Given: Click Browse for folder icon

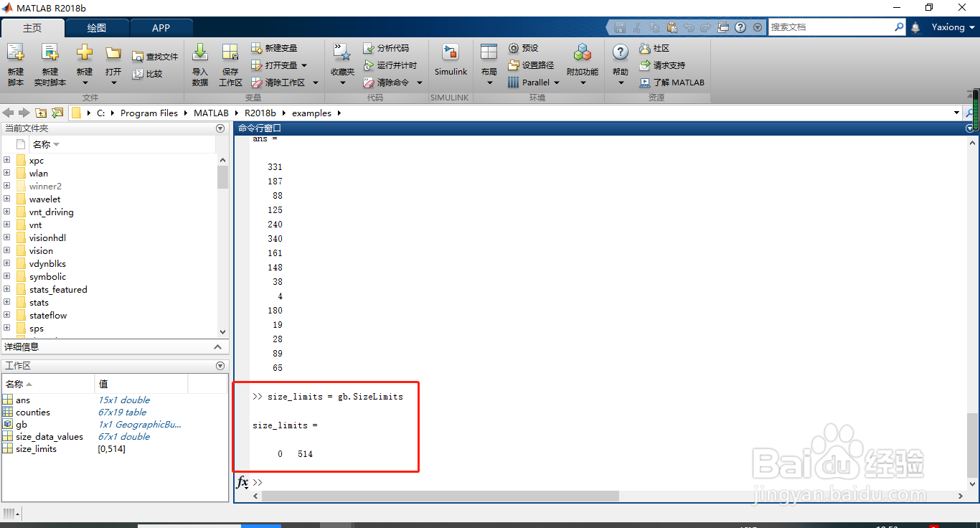Looking at the screenshot, I should coord(57,113).
